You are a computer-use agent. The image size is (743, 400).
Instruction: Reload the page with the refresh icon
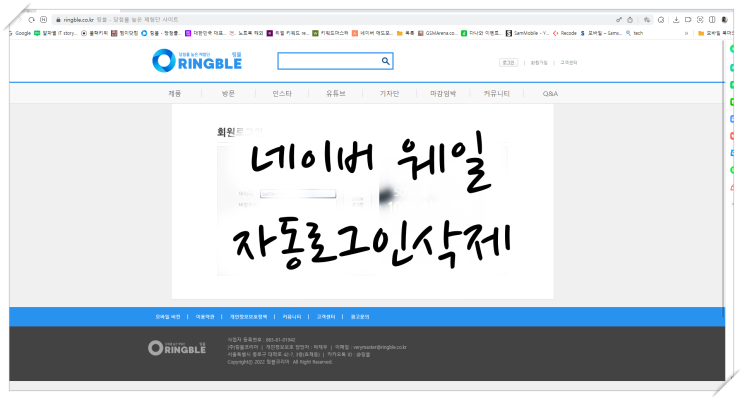click(31, 20)
